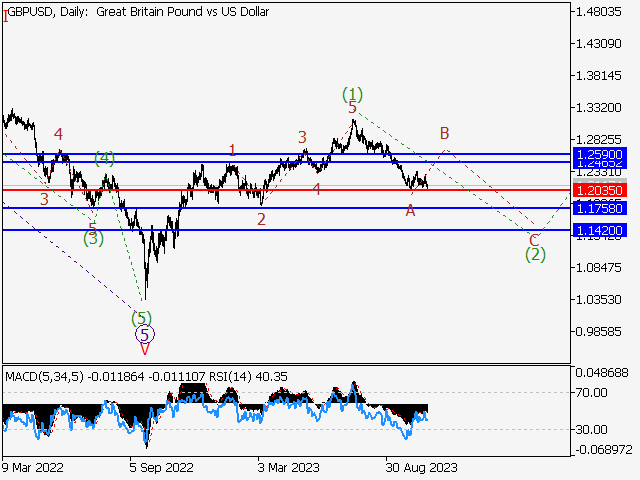Image resolution: width=640 pixels, height=480 pixels.
Task: Click the GBPUSD, Daily chart title
Action: tap(138, 12)
